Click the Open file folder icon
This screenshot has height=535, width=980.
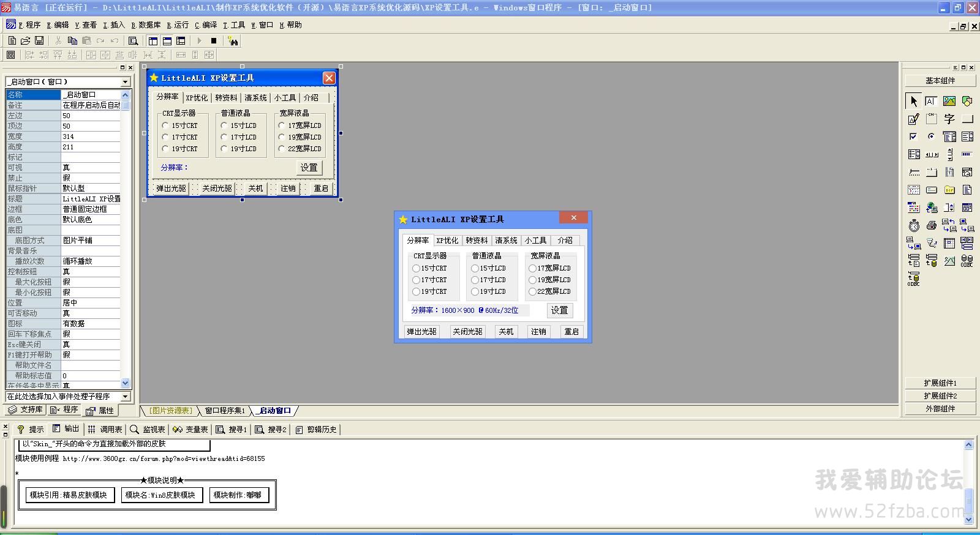tap(26, 41)
